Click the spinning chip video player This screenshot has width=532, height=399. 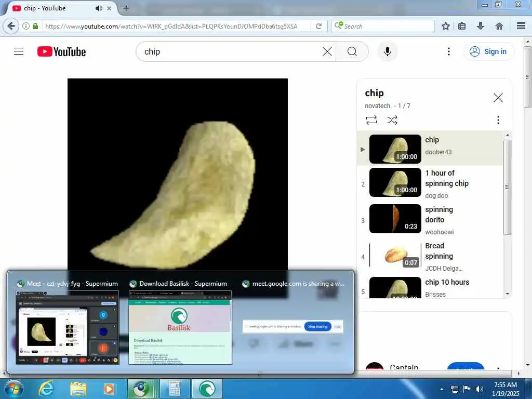click(x=178, y=175)
